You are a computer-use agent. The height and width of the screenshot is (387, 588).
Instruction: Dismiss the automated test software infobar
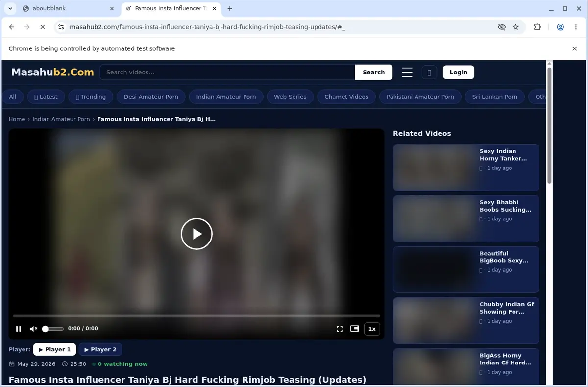(x=575, y=48)
